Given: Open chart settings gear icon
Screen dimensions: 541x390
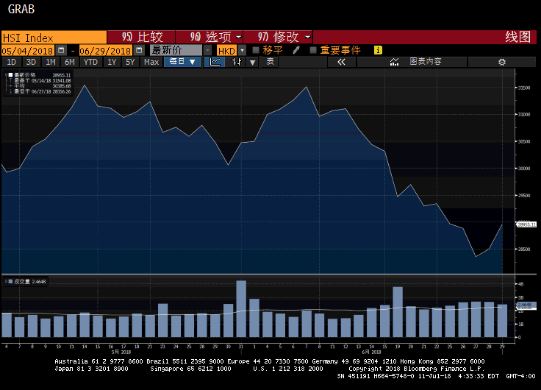Looking at the screenshot, I should click(502, 62).
